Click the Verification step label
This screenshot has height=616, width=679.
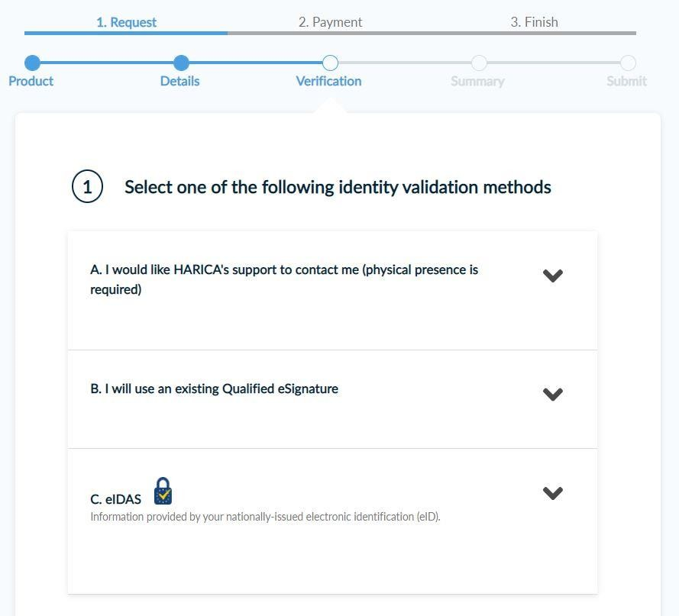tap(329, 81)
